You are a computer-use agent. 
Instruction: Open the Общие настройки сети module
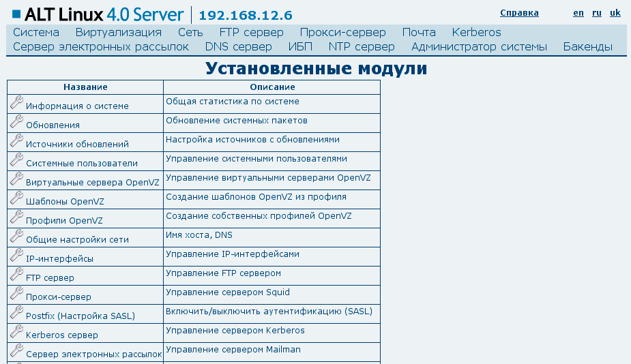tap(77, 240)
